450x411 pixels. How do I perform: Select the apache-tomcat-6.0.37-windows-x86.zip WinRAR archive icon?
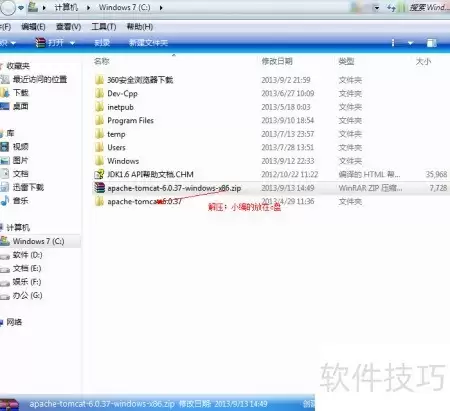99,188
